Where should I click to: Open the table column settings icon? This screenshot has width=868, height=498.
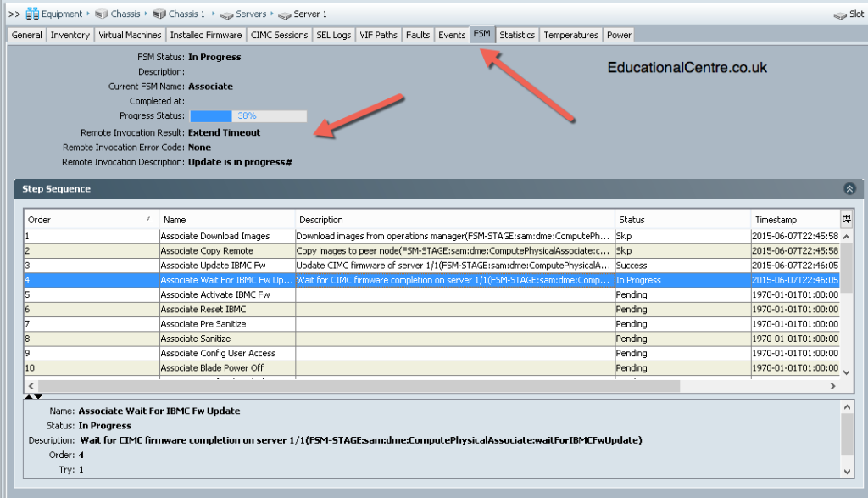coord(847,219)
